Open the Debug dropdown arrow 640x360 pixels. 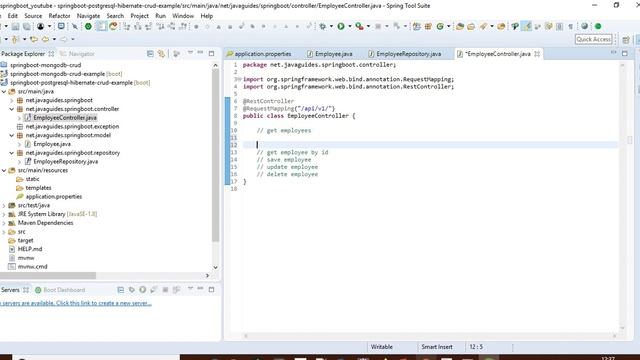tap(331, 27)
